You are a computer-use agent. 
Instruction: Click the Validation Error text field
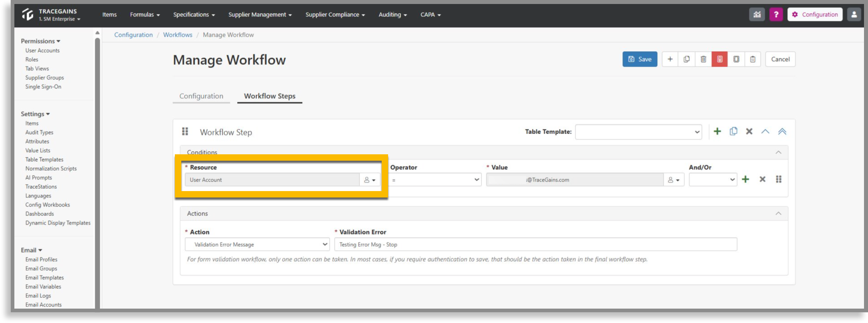pos(535,244)
